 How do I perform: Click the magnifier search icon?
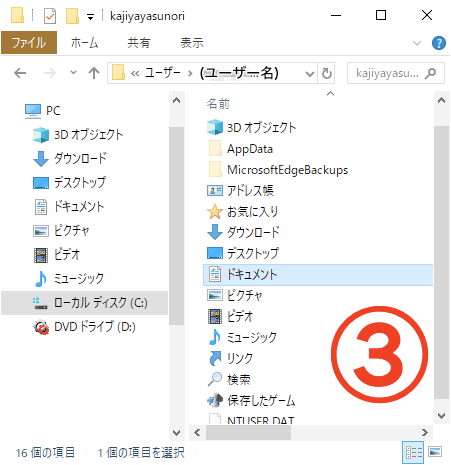point(431,73)
